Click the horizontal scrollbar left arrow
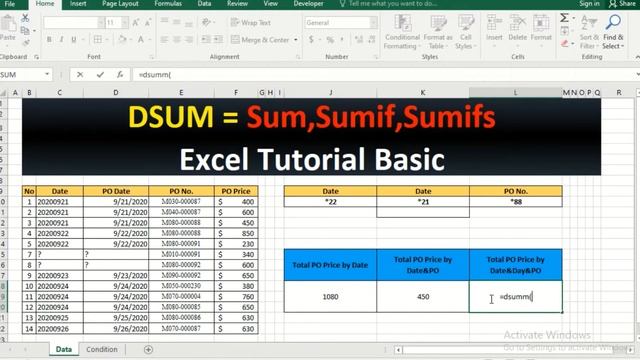Screen dimensions: 640x360 (x=398, y=350)
